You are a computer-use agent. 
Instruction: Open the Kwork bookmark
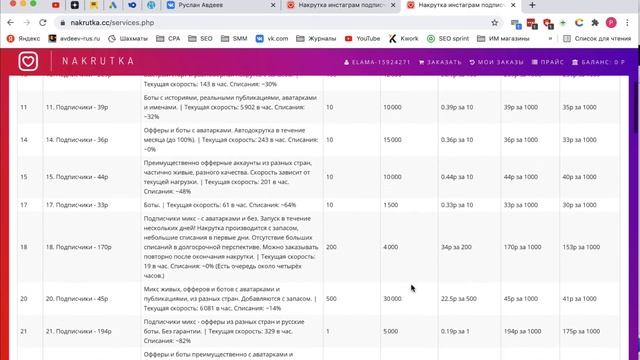pos(403,38)
